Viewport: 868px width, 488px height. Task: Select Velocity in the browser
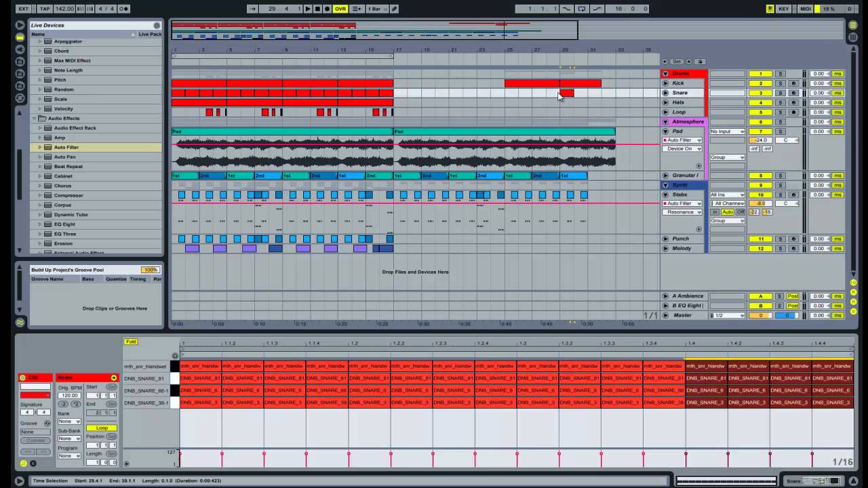click(64, 108)
